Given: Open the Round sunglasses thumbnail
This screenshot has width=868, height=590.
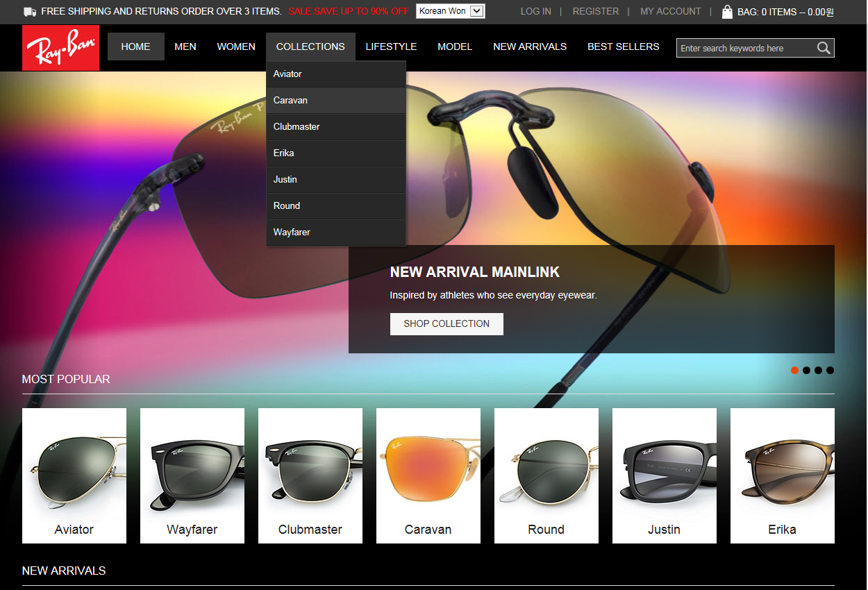Looking at the screenshot, I should tap(546, 475).
